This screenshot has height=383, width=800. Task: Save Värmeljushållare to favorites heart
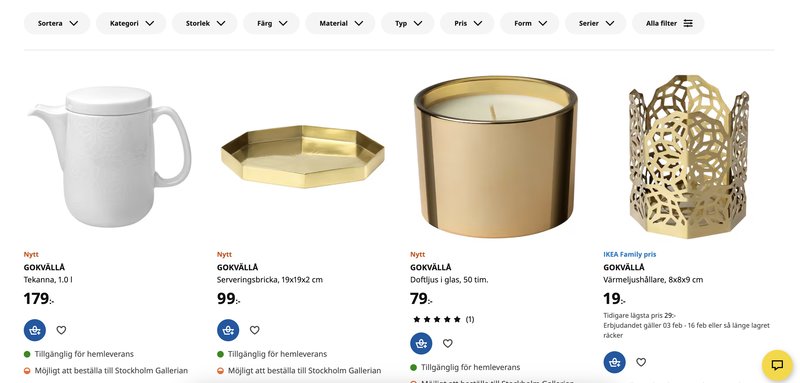pos(641,362)
